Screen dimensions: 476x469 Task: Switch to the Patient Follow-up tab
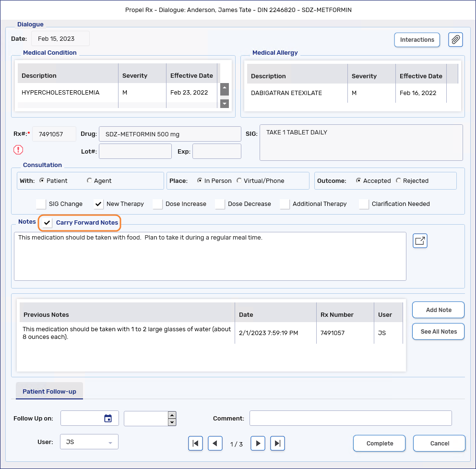49,391
